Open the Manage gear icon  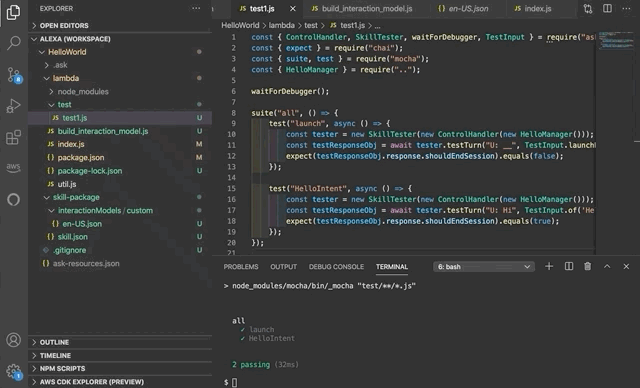click(13, 371)
